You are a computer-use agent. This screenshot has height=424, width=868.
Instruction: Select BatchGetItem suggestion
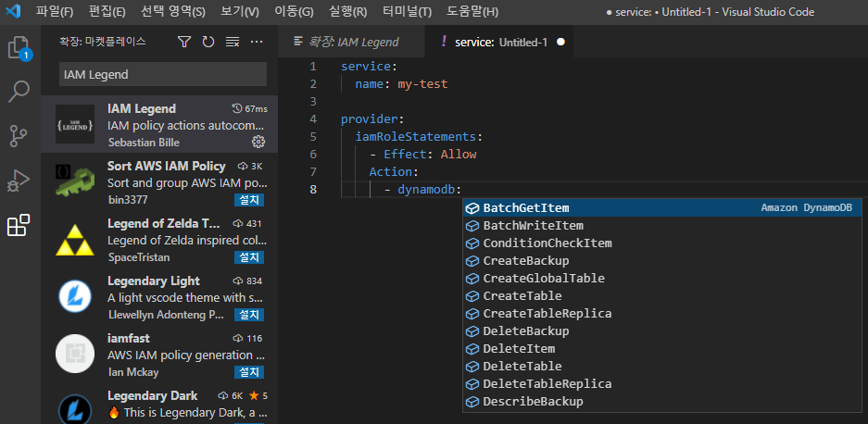[662, 208]
